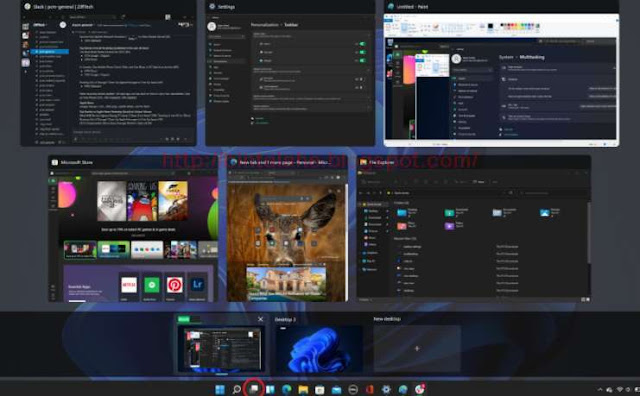Open the Settings gear on the taskbar
The width and height of the screenshot is (640, 396).
(x=386, y=389)
